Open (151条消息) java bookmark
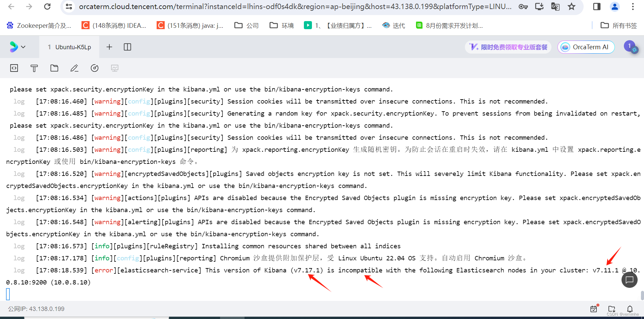This screenshot has width=644, height=319. 190,25
